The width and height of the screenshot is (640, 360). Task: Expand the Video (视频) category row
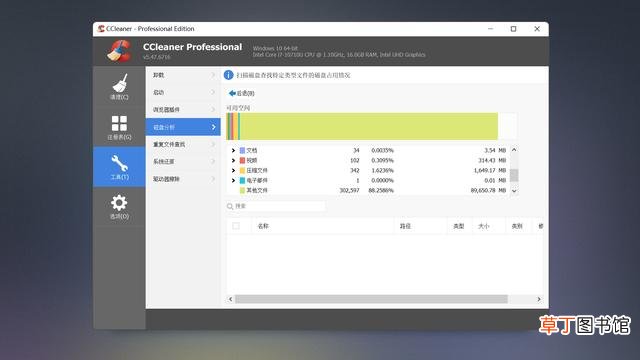click(x=233, y=160)
